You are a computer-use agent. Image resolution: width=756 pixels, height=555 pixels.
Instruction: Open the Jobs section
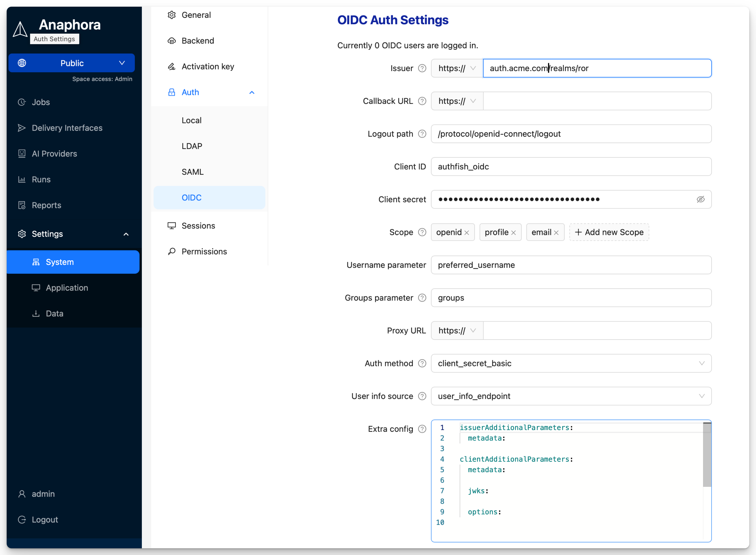coord(41,102)
